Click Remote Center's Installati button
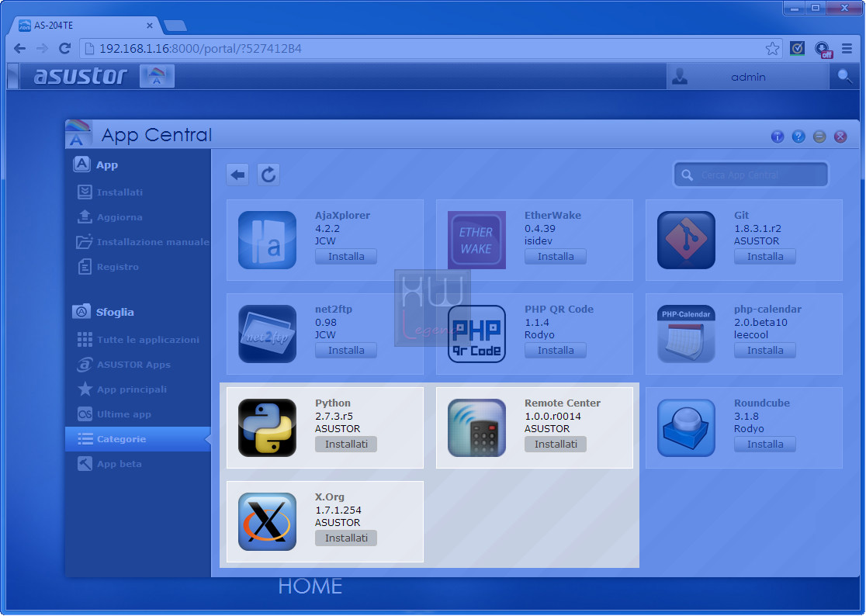The image size is (866, 616). [x=555, y=445]
